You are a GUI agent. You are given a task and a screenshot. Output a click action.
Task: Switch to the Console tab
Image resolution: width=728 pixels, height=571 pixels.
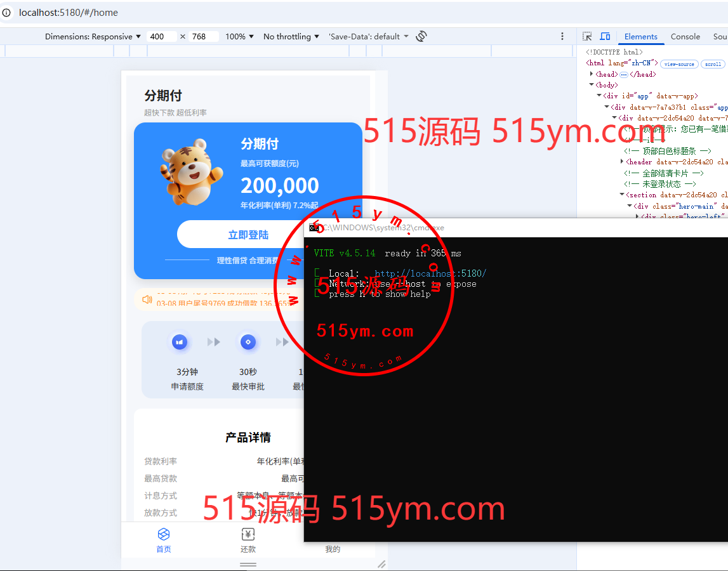(x=685, y=36)
